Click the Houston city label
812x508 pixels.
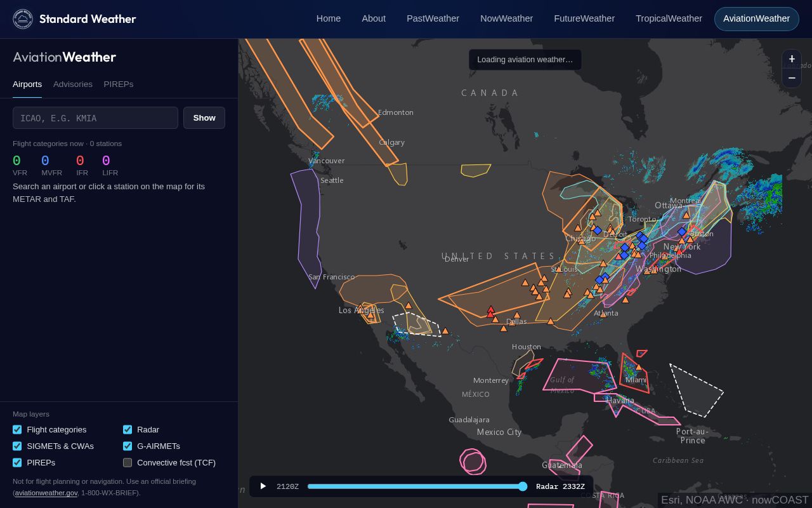point(527,347)
